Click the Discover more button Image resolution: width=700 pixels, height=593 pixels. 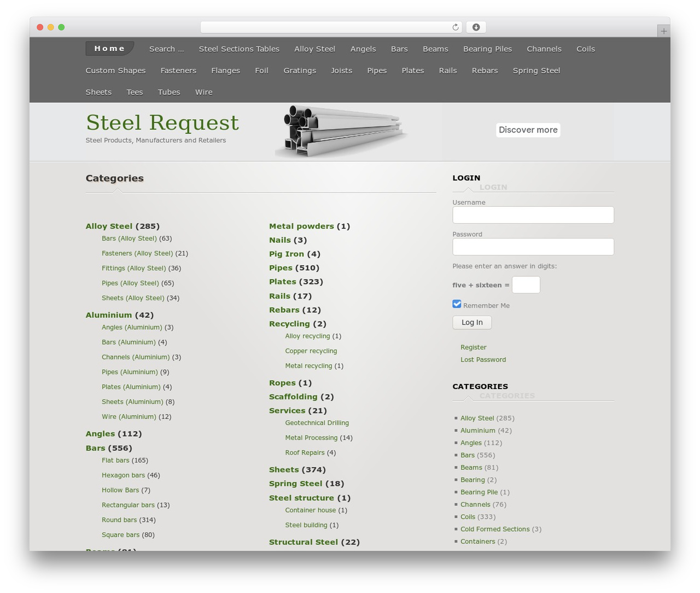coord(528,130)
